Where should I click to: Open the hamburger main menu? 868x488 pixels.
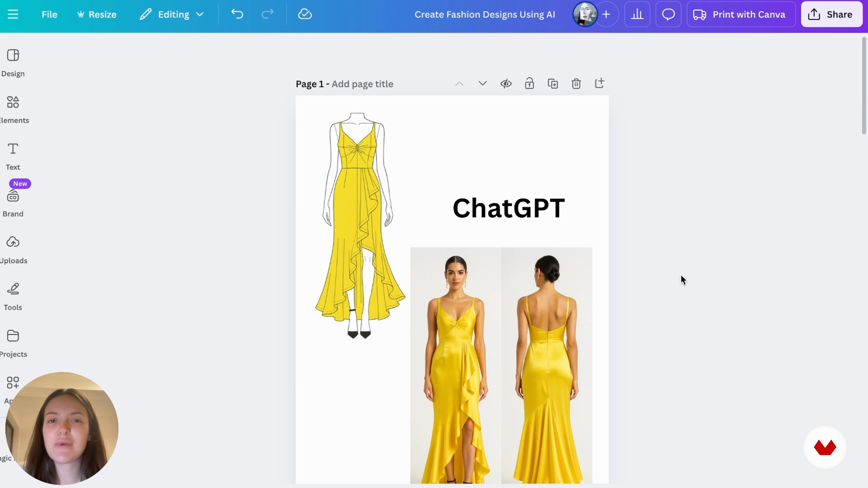(x=13, y=14)
